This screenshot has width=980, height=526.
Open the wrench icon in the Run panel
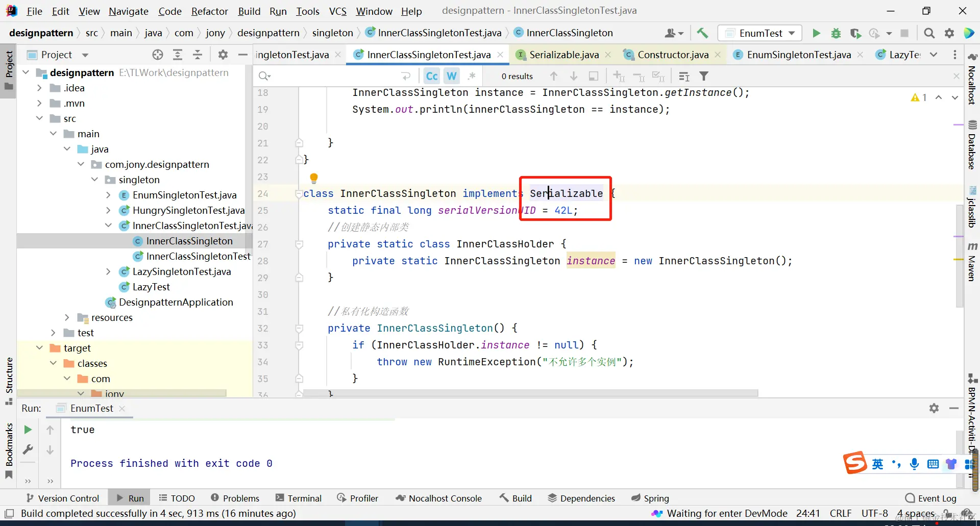coord(28,449)
